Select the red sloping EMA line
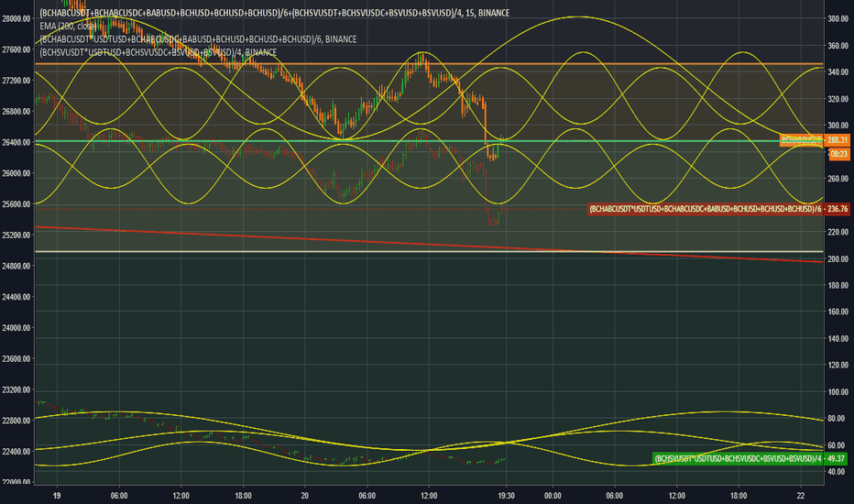The height and width of the screenshot is (504, 854). [x=429, y=245]
